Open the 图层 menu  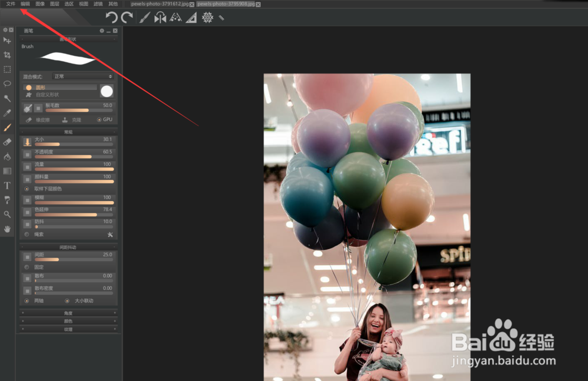coord(54,4)
